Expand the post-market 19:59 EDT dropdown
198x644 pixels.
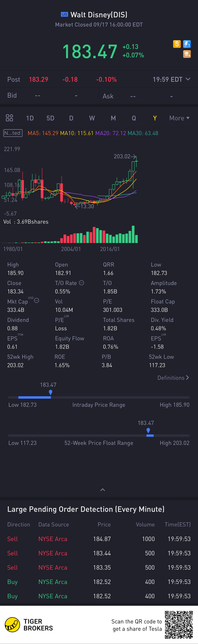click(188, 79)
